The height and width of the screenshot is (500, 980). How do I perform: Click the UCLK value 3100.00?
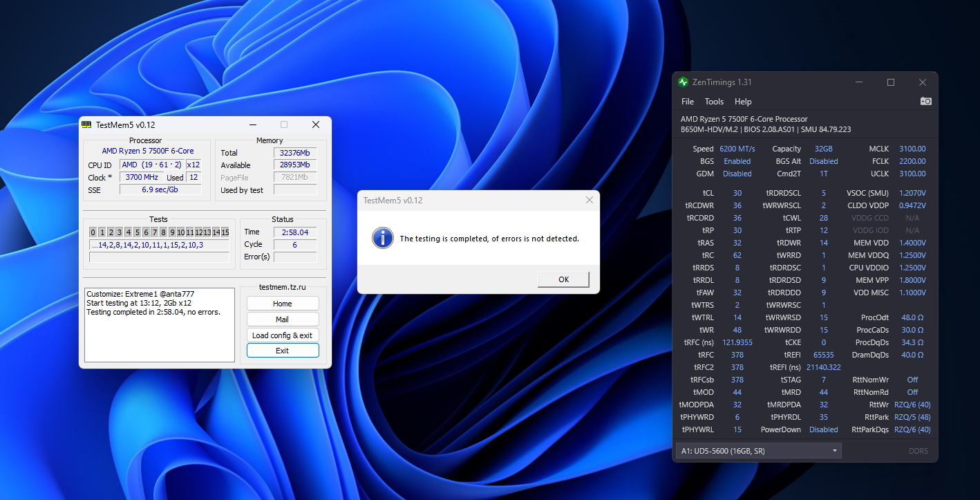click(x=912, y=174)
